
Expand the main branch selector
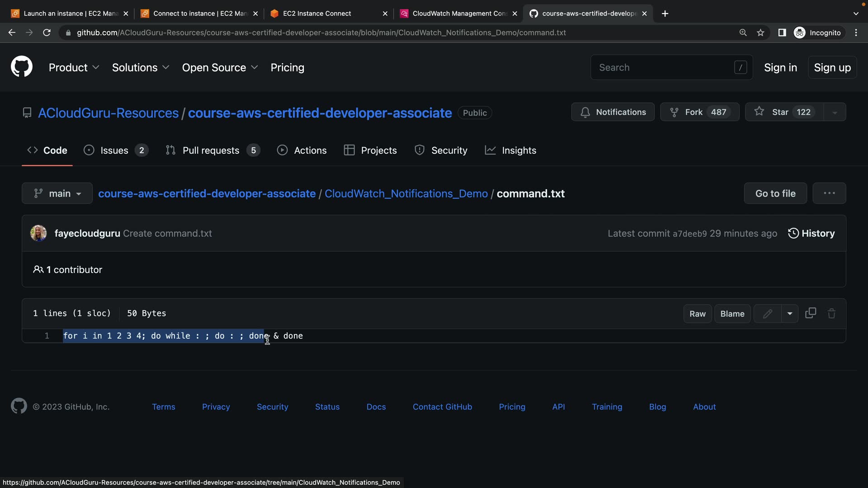[x=57, y=193]
